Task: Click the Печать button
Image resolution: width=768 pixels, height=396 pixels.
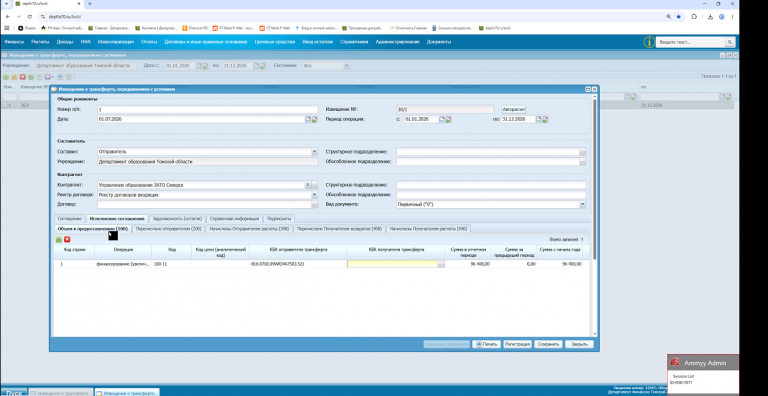Action: [x=487, y=345]
